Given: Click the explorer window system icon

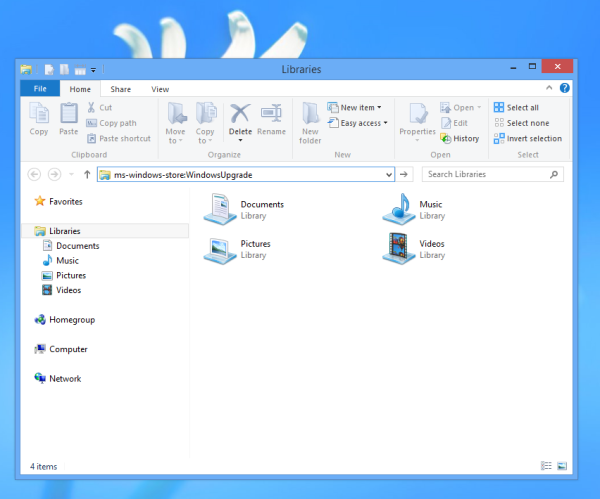Looking at the screenshot, I should (26, 69).
